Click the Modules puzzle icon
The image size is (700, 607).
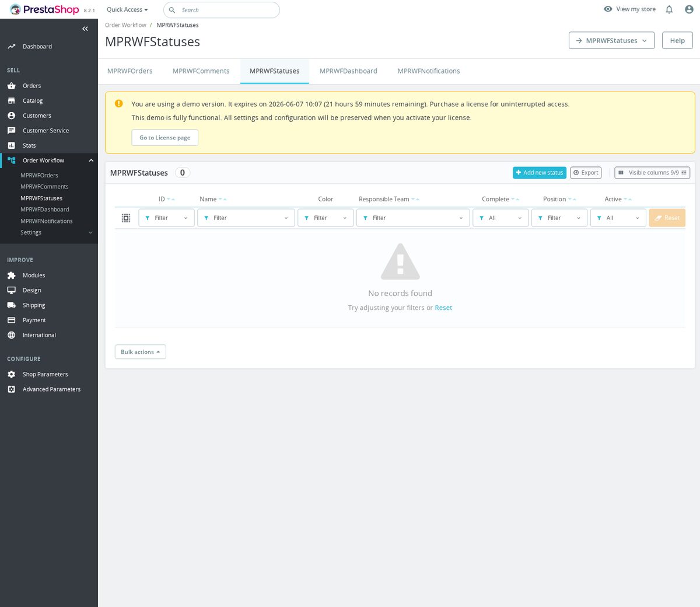[11, 275]
